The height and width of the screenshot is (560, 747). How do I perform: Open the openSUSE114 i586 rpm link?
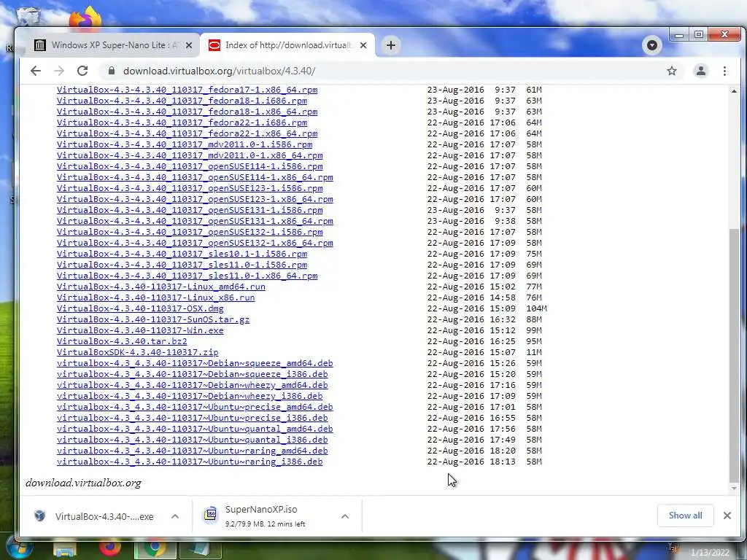(x=190, y=167)
